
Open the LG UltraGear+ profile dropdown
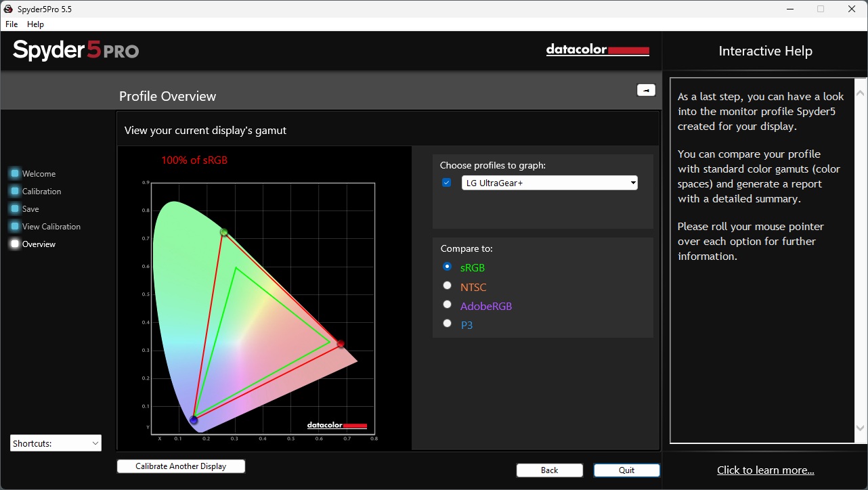[549, 183]
